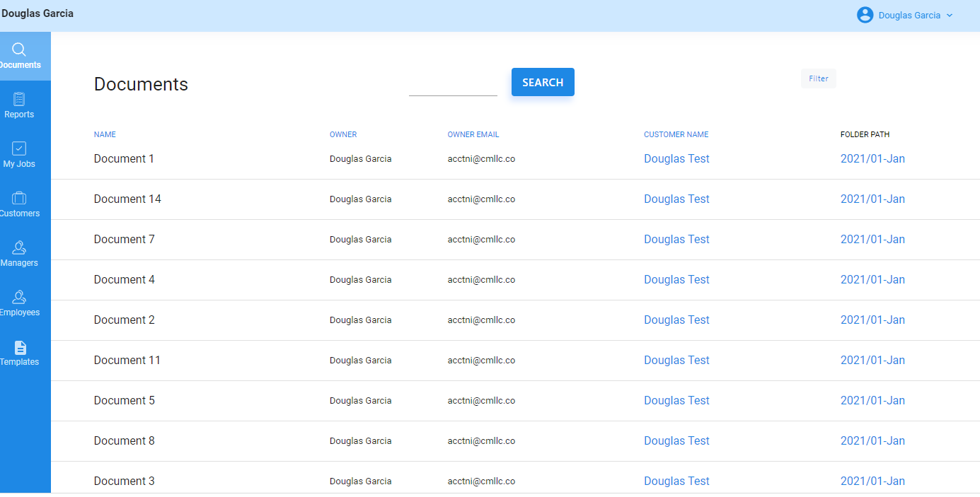Open Douglas Test link for Document 1
Screen dimensions: 980x497
pyautogui.click(x=676, y=159)
